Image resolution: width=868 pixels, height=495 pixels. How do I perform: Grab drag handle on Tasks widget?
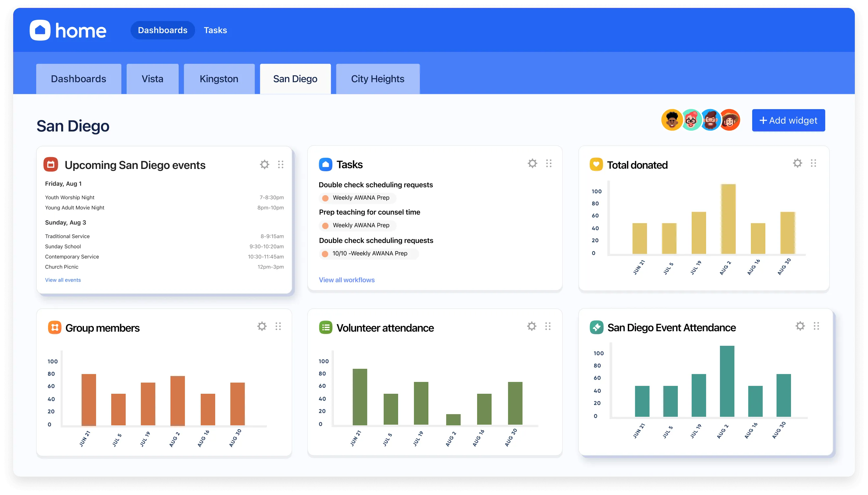point(549,164)
